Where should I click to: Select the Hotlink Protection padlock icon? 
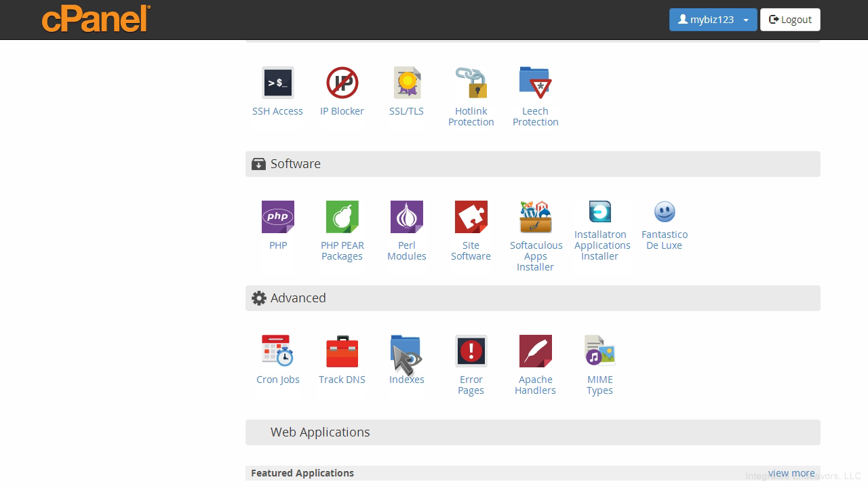[x=471, y=83]
